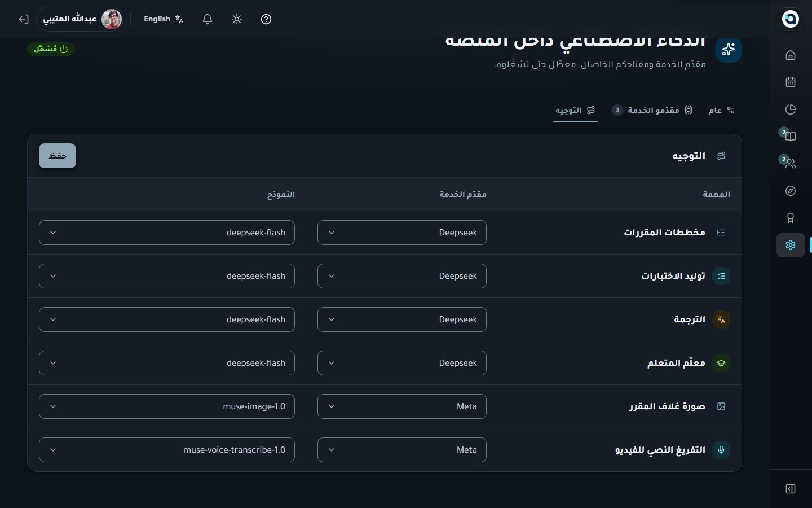Open عبدالله العتيبي profile menu
This screenshot has height=508, width=812.
click(80, 19)
